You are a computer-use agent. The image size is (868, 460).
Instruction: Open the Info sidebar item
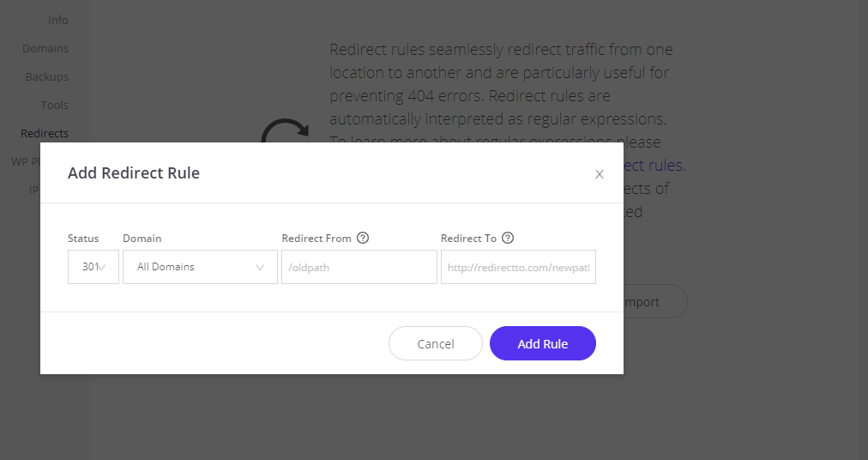tap(58, 20)
